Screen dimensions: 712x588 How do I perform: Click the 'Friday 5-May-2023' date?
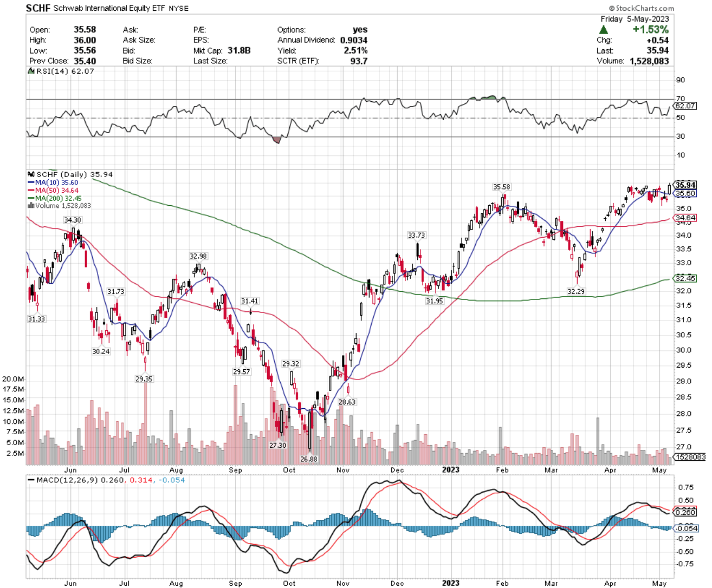tap(635, 19)
